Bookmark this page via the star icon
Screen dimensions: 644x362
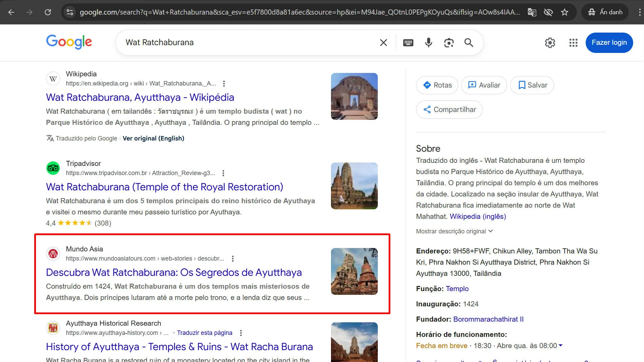565,12
